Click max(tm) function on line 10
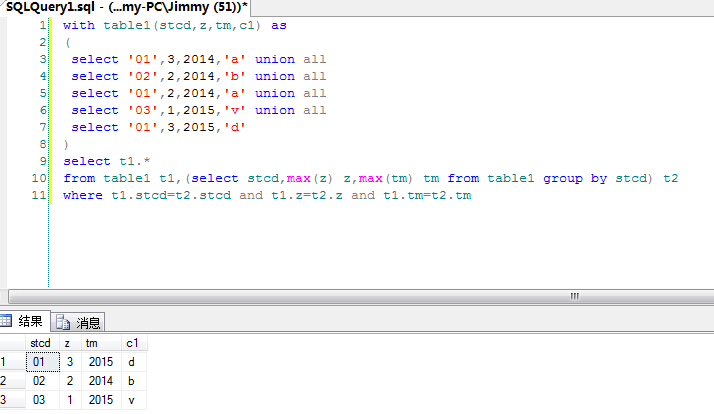 pos(386,179)
